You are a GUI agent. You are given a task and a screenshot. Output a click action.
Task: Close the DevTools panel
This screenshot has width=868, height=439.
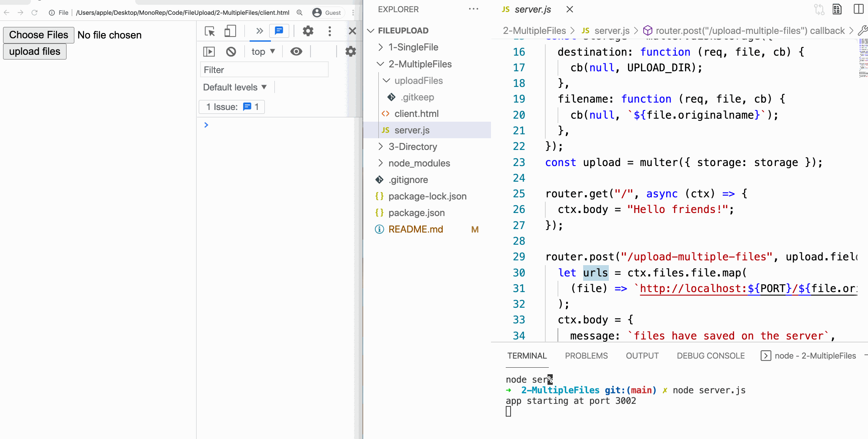click(352, 31)
